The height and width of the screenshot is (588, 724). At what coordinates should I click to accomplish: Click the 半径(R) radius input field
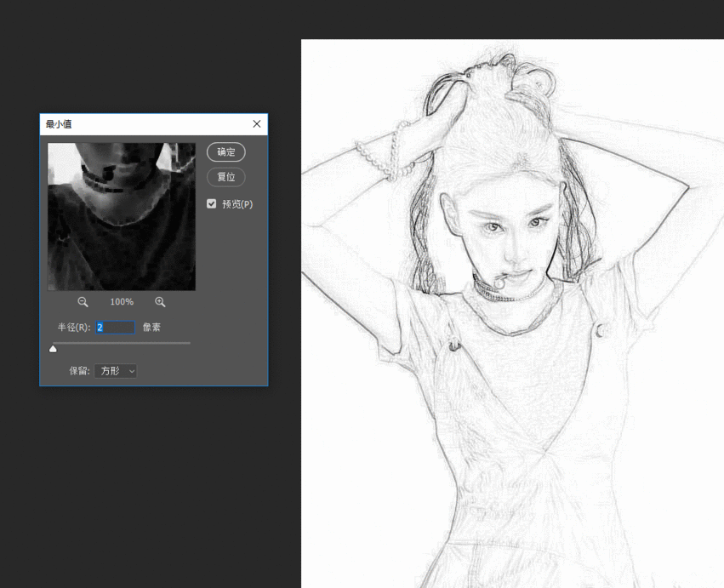point(115,328)
